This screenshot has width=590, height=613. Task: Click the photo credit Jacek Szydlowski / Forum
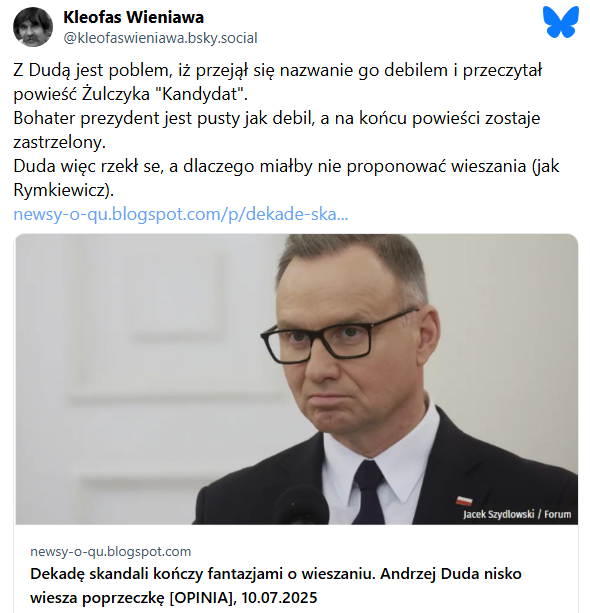[x=517, y=514]
